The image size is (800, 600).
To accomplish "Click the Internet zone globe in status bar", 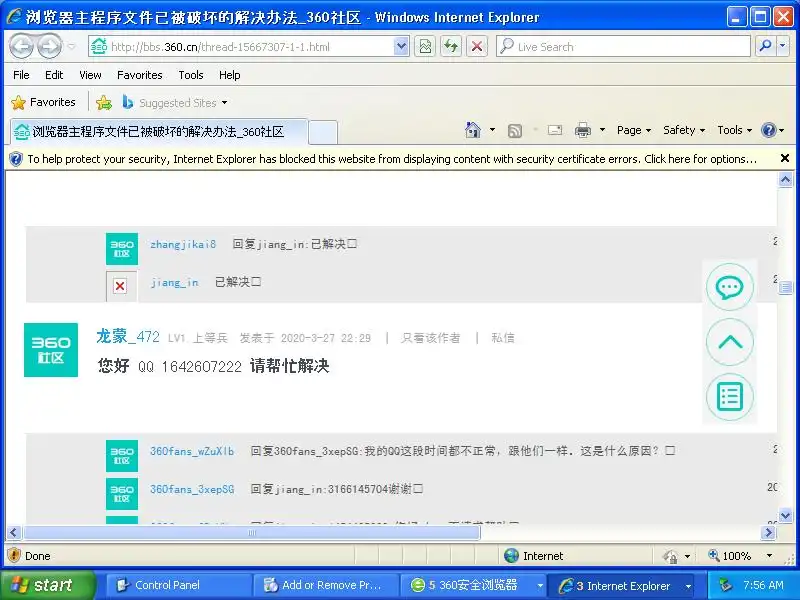I will [x=511, y=556].
